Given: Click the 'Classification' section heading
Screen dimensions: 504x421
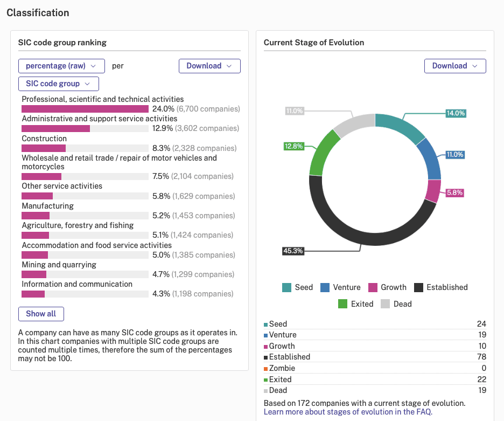Looking at the screenshot, I should coord(38,13).
